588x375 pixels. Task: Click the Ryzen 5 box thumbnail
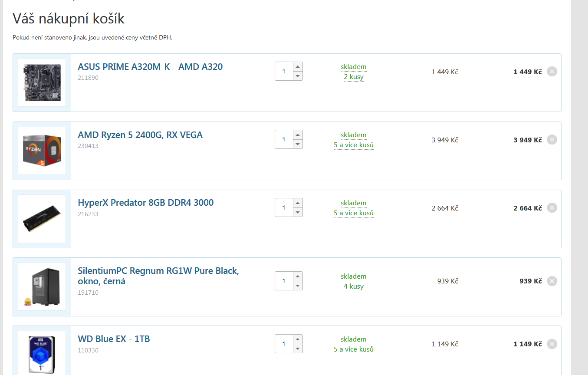tap(42, 151)
